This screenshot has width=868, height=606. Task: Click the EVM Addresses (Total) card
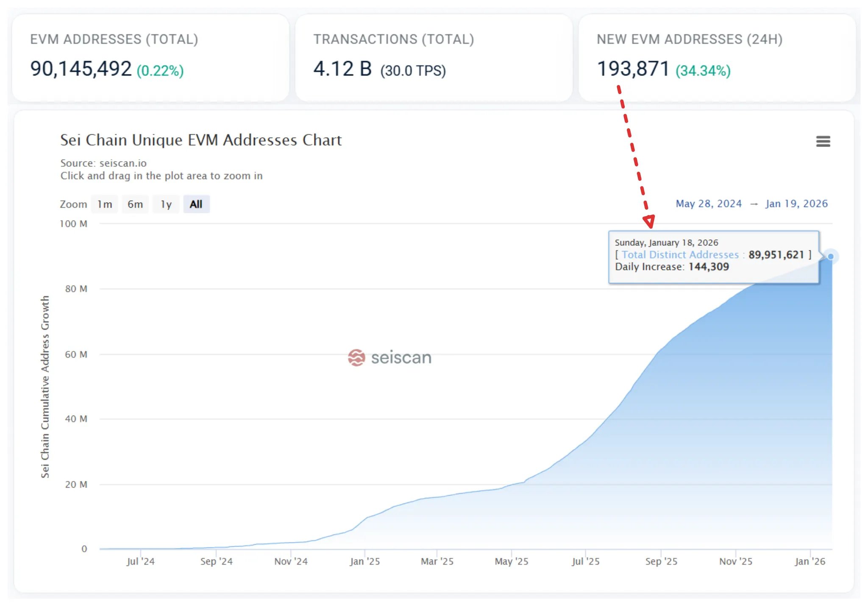(x=150, y=58)
